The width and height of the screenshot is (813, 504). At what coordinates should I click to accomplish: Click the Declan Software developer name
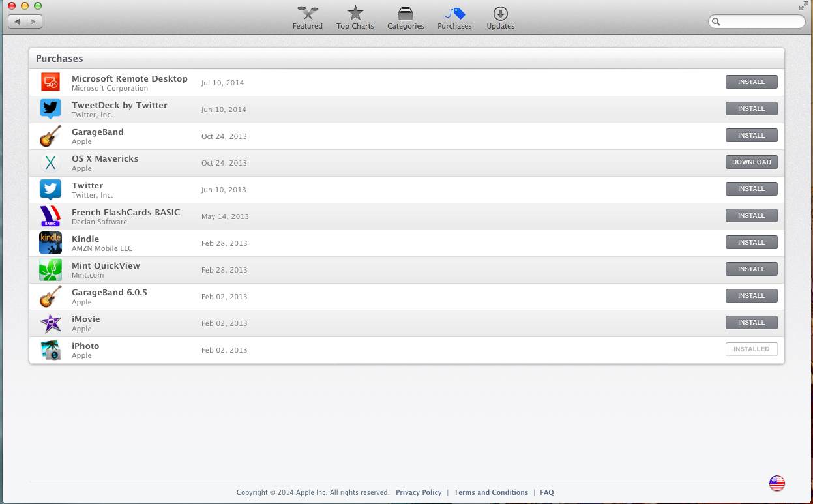99,222
